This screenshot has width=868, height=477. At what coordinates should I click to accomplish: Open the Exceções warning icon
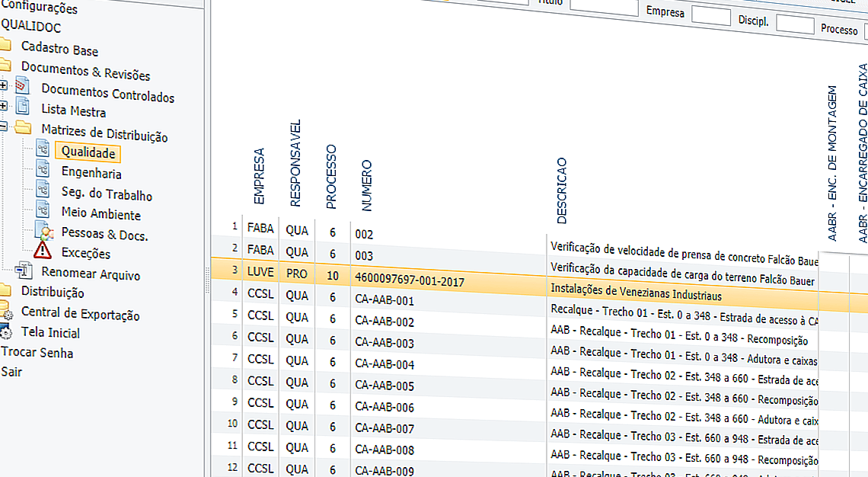(43, 251)
